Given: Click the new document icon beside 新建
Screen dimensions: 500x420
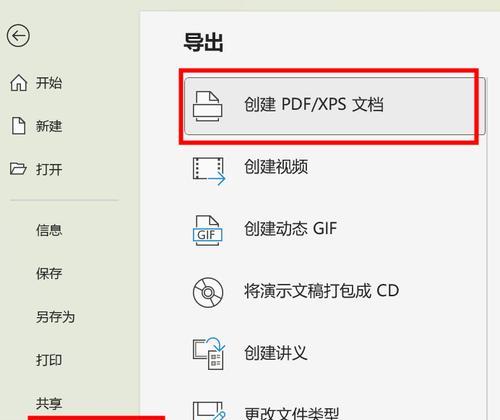Looking at the screenshot, I should click(x=19, y=126).
